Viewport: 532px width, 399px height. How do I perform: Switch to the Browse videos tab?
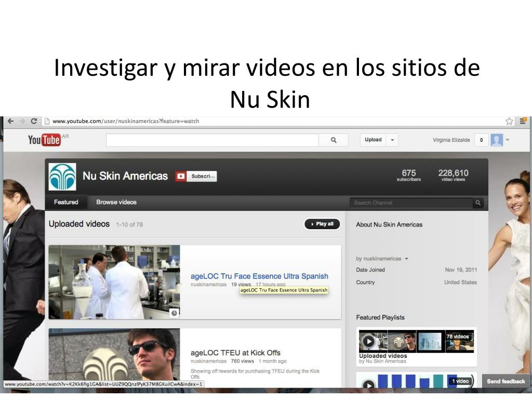(x=116, y=202)
